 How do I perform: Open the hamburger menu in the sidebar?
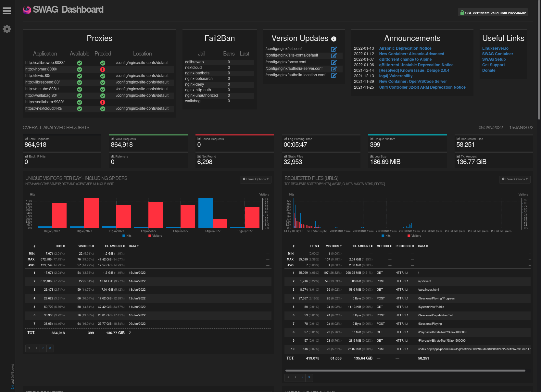(7, 11)
